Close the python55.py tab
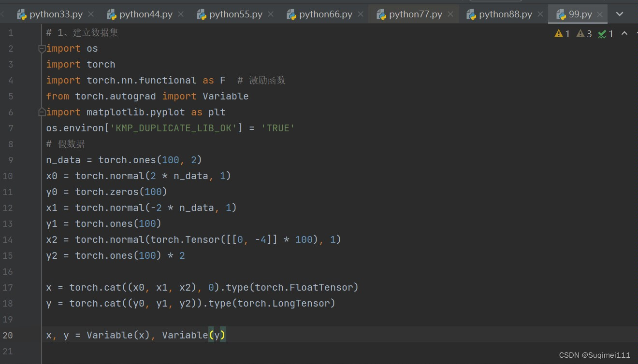This screenshot has width=638, height=364. click(271, 14)
